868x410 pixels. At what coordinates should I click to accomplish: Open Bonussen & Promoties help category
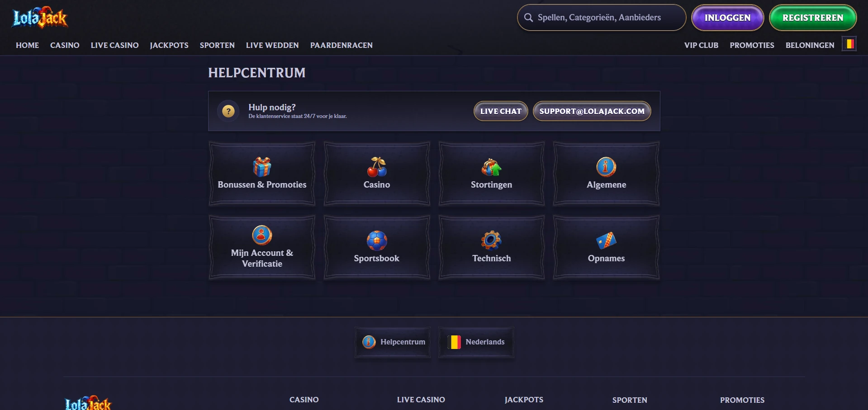tap(262, 174)
